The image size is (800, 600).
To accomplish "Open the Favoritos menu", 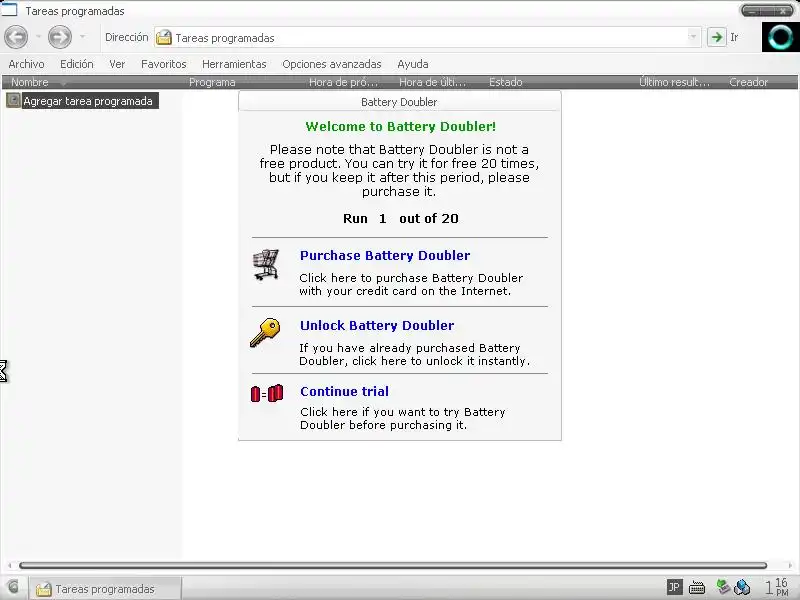I will click(x=163, y=64).
